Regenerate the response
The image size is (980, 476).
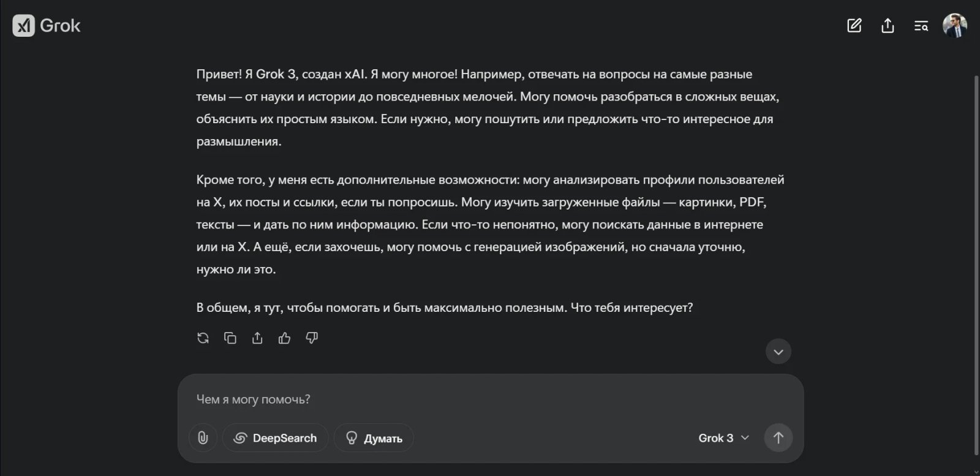coord(203,338)
